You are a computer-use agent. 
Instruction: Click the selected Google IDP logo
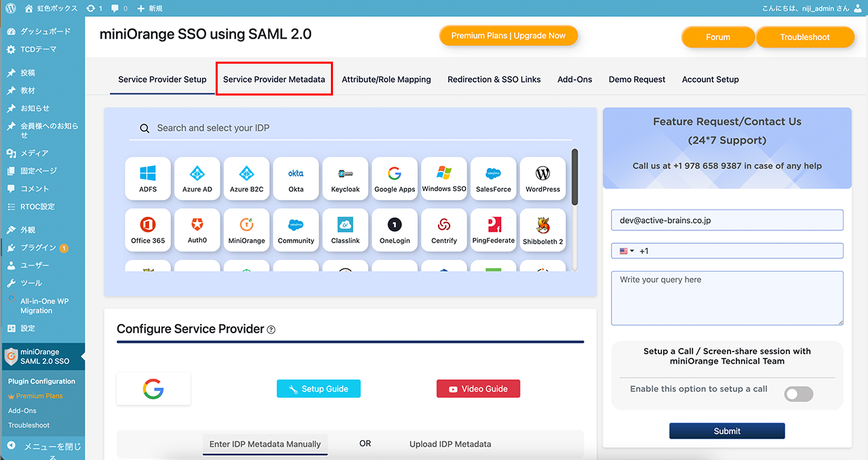point(153,389)
